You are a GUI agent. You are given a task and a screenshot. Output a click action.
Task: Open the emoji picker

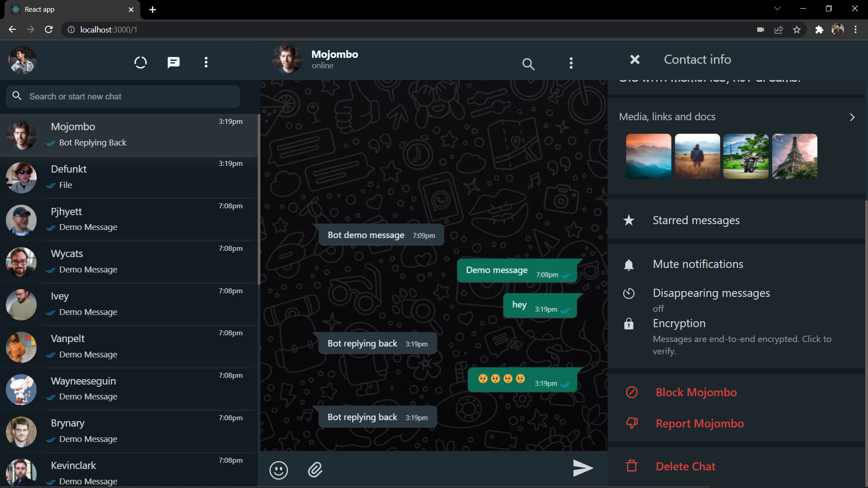pos(278,470)
